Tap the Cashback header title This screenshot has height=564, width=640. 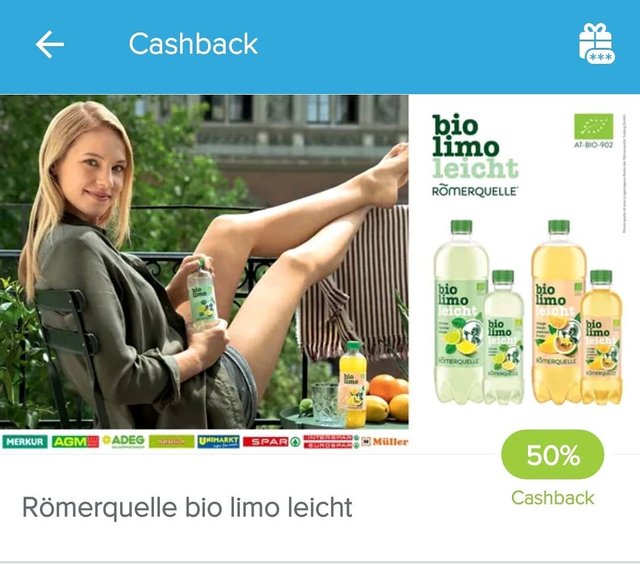[193, 44]
